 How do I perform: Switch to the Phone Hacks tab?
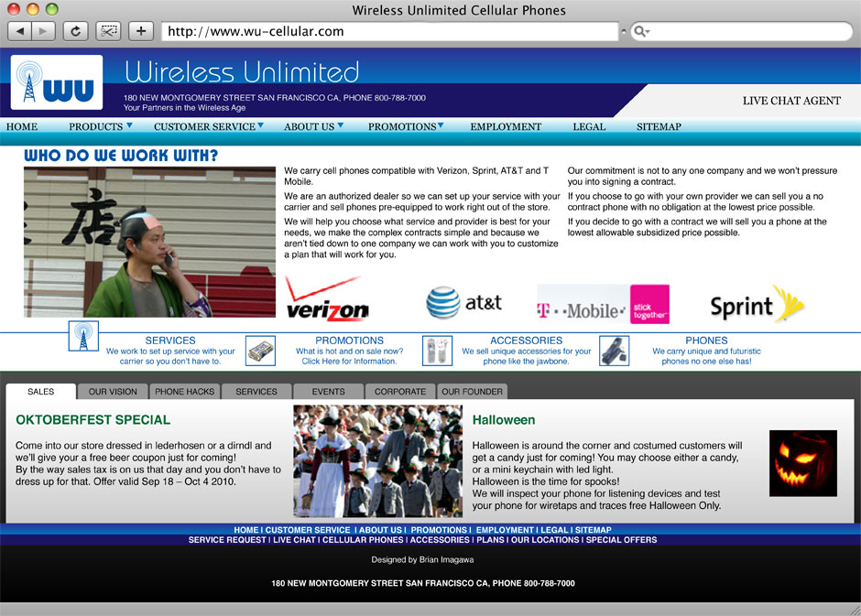(x=184, y=392)
